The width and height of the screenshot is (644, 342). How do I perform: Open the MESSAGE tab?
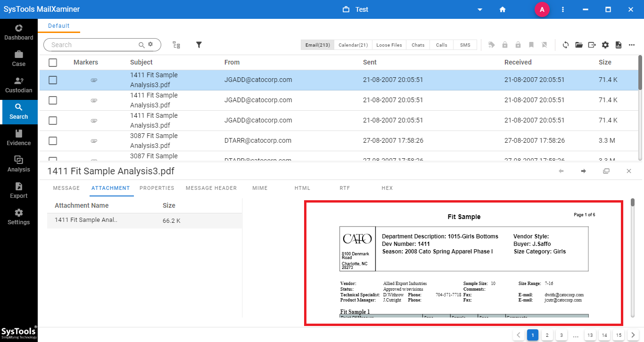[x=66, y=188]
